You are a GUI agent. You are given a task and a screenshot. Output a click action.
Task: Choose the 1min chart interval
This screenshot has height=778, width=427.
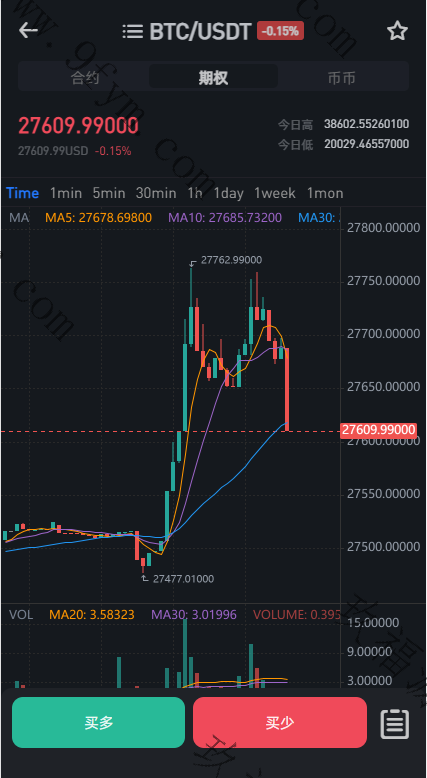pos(66,193)
